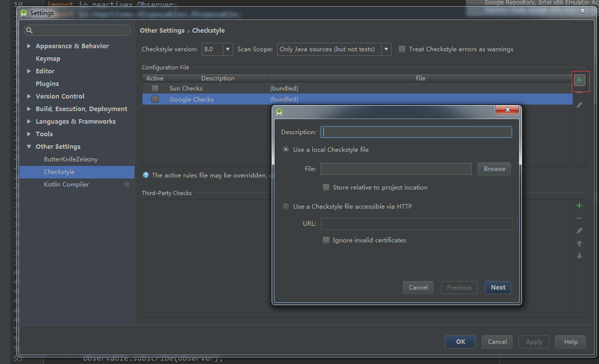This screenshot has height=364, width=599.
Task: Select Checkstyle in the settings tree
Action: click(x=77, y=172)
